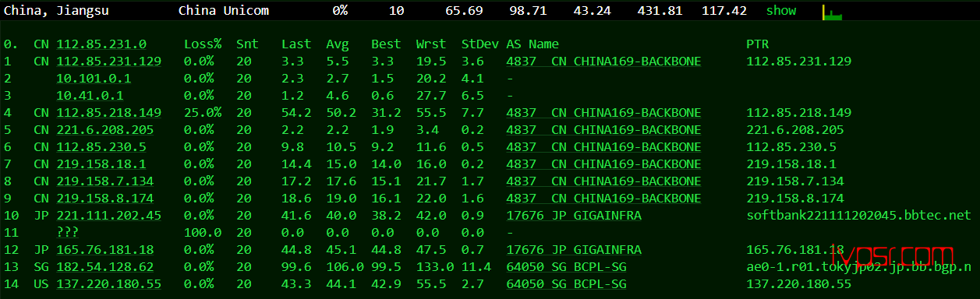
Task: Select the 431.81 value in summary row
Action: (660, 11)
